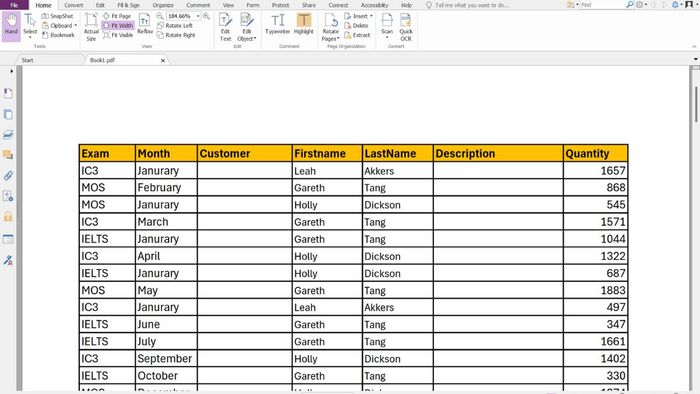Click the quantity value 1883
This screenshot has width=700, height=394.
tap(612, 290)
